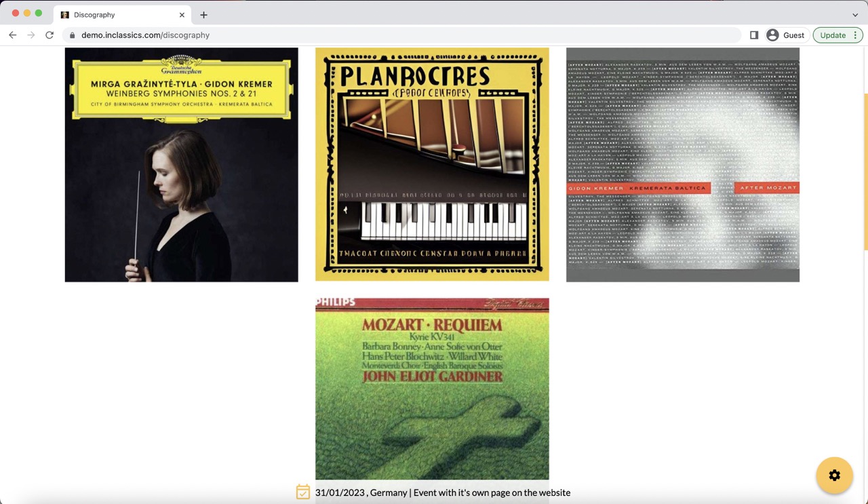Open the Mozart Requiem album cover
This screenshot has width=868, height=504.
pyautogui.click(x=432, y=389)
